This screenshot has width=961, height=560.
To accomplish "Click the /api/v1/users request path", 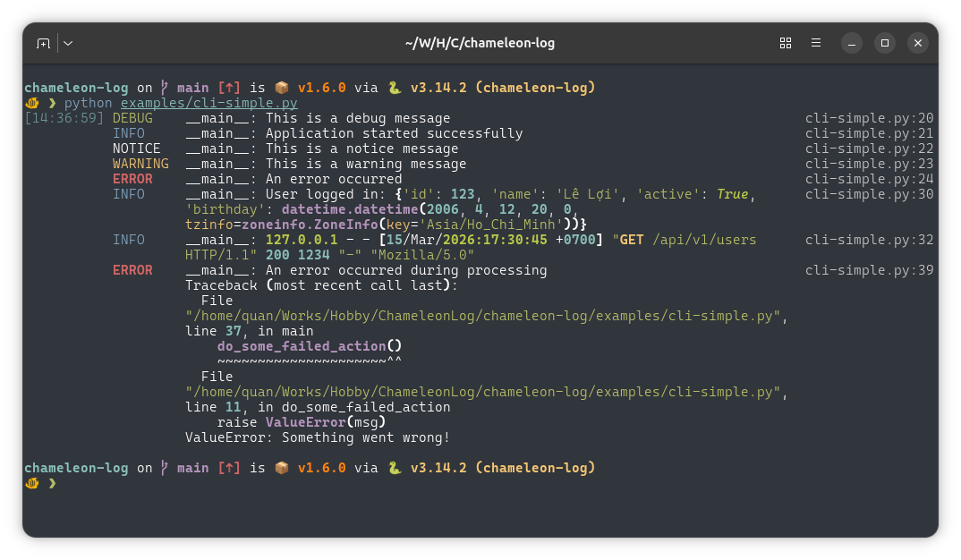I will click(704, 240).
